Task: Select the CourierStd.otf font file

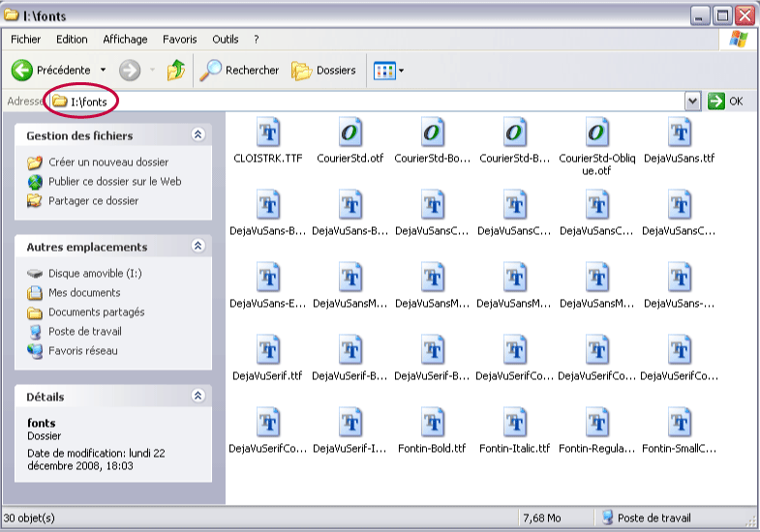Action: [350, 141]
